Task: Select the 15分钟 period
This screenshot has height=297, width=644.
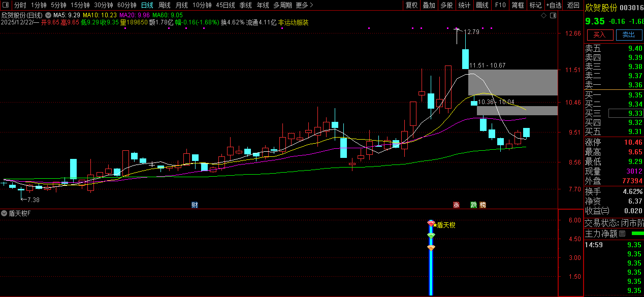Action: pyautogui.click(x=80, y=5)
